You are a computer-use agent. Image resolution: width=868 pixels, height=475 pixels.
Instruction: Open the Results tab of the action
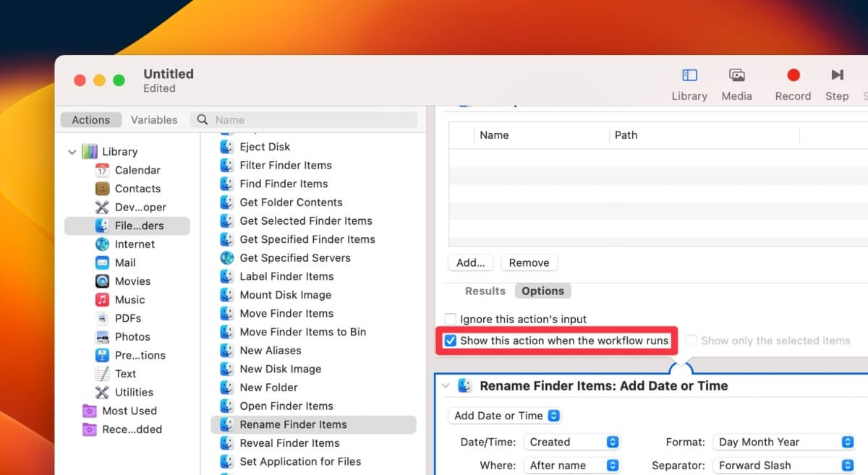pos(485,291)
